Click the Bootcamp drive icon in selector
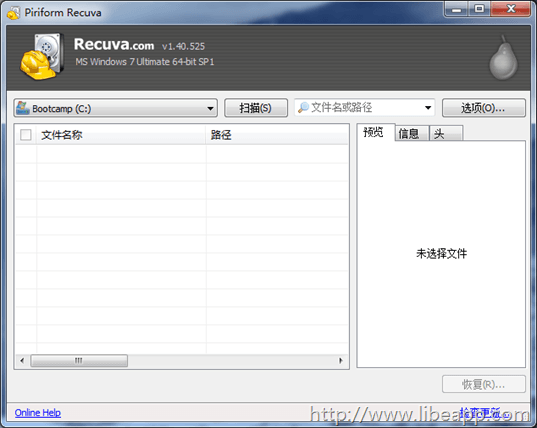Screen dimensions: 537x428 23,108
